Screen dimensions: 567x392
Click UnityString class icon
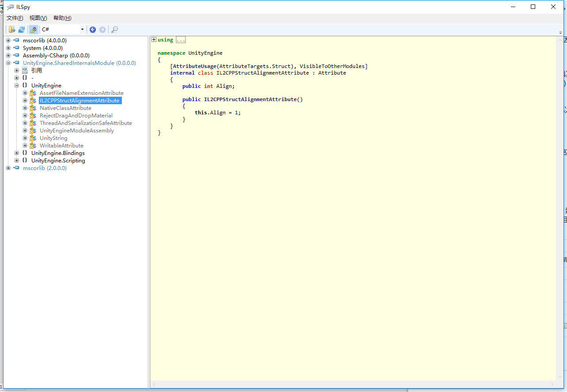point(33,138)
